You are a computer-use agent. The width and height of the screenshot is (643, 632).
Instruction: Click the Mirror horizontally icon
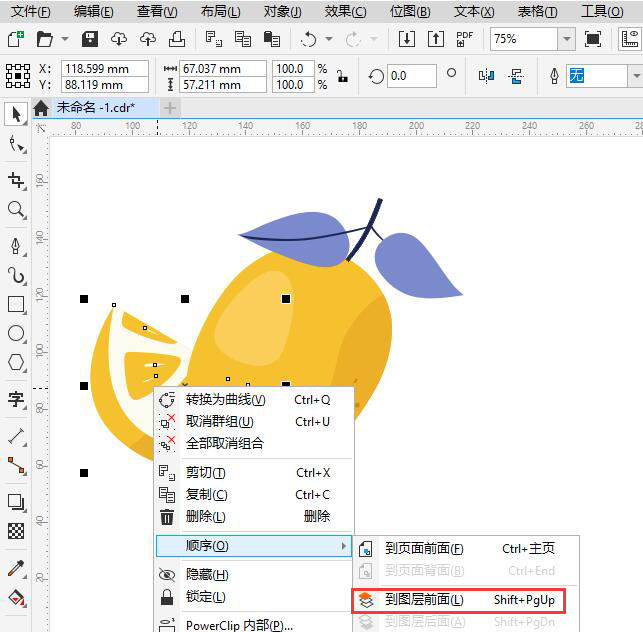click(x=486, y=76)
